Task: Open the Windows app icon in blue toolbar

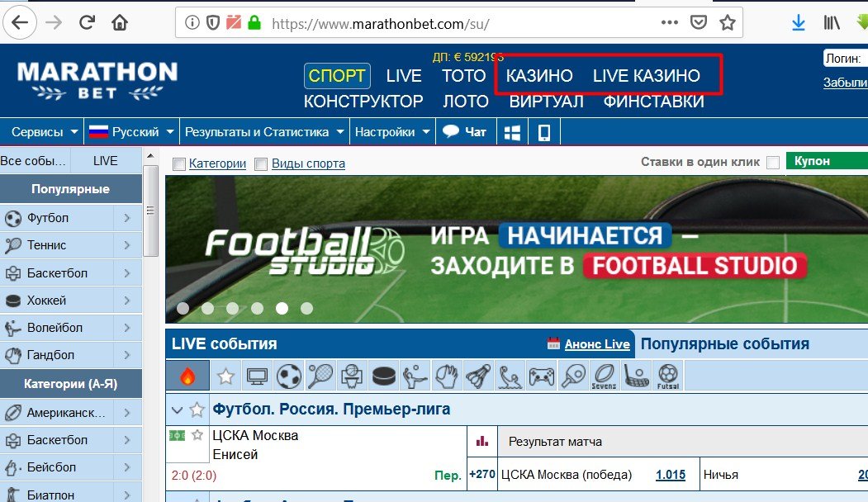Action: (512, 132)
